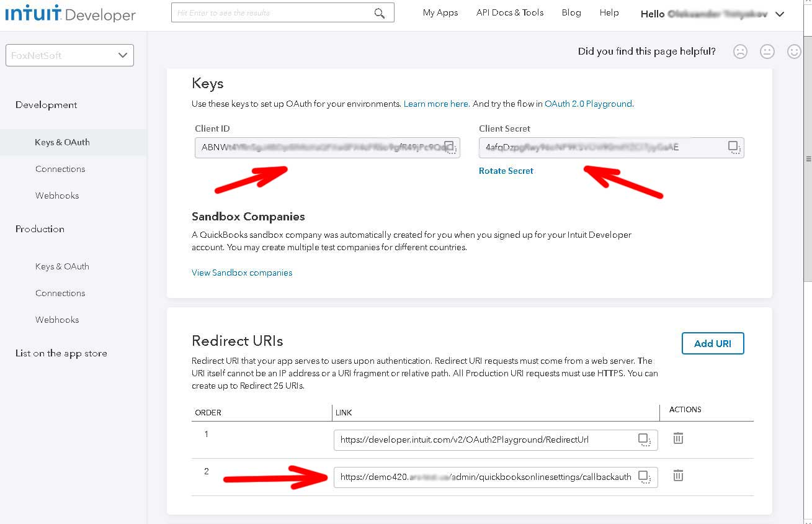Click the LINK column header
This screenshot has height=524, width=812.
[x=344, y=412]
